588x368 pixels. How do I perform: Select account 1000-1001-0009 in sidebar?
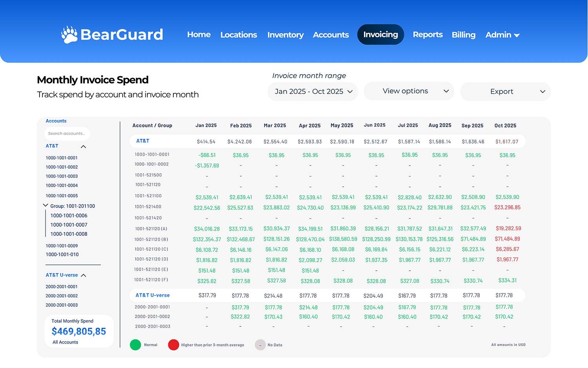coord(62,246)
